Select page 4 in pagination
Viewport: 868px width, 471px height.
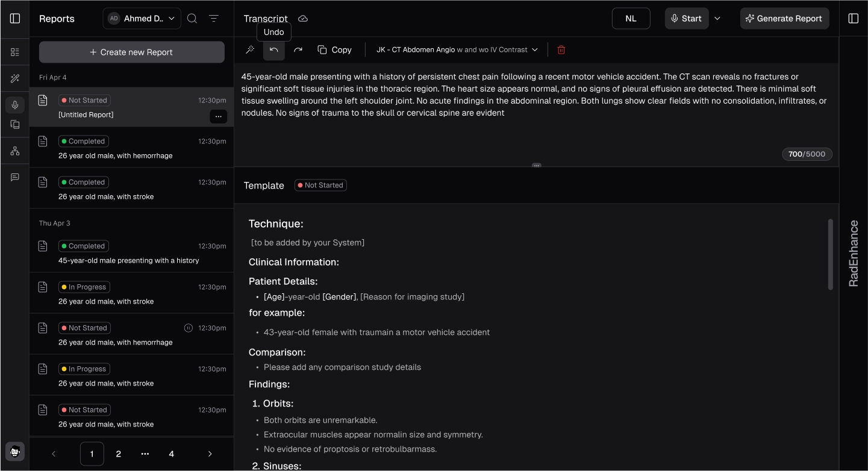172,454
